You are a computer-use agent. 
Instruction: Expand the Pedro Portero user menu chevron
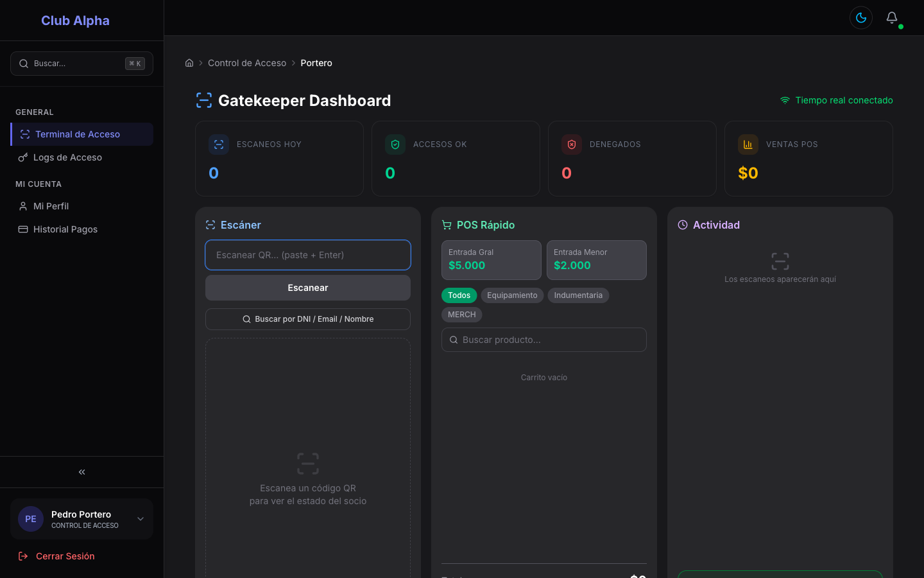pyautogui.click(x=141, y=519)
